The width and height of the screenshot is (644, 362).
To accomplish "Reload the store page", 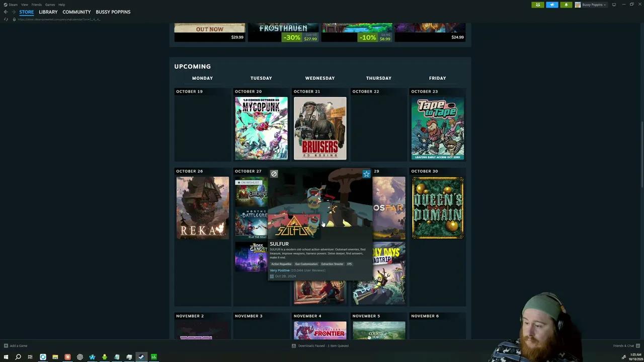I will [6, 19].
